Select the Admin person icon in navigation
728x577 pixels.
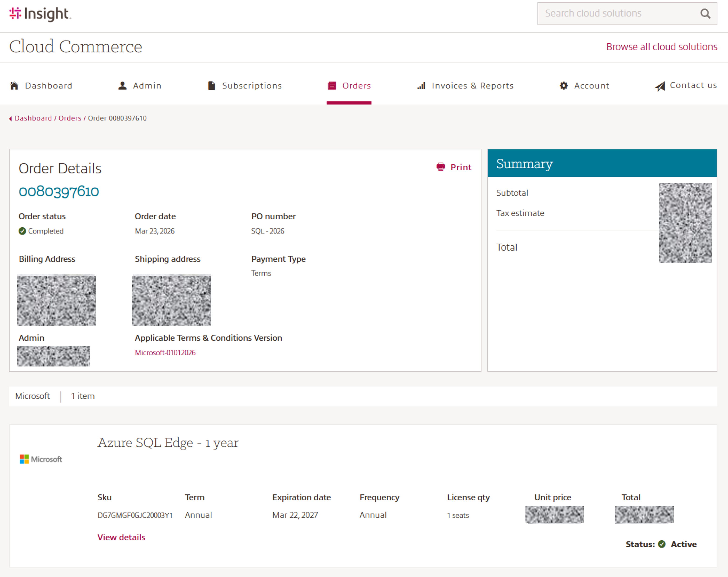coord(122,86)
